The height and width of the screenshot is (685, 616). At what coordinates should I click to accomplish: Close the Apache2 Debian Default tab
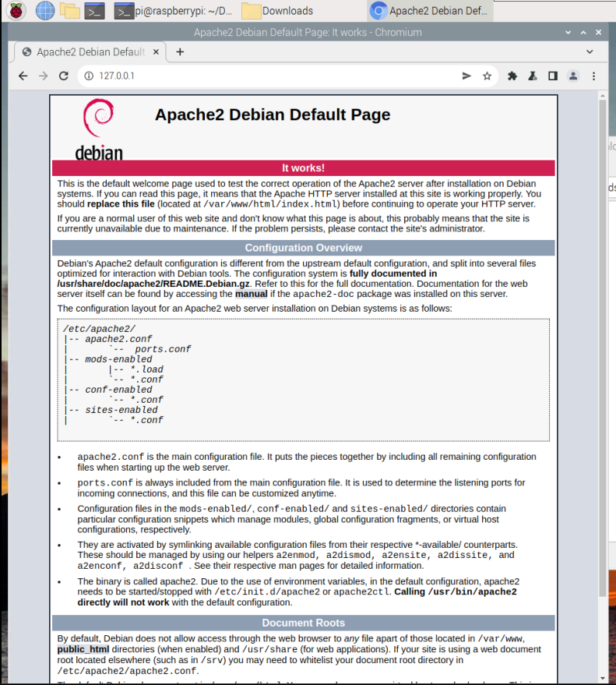point(156,52)
